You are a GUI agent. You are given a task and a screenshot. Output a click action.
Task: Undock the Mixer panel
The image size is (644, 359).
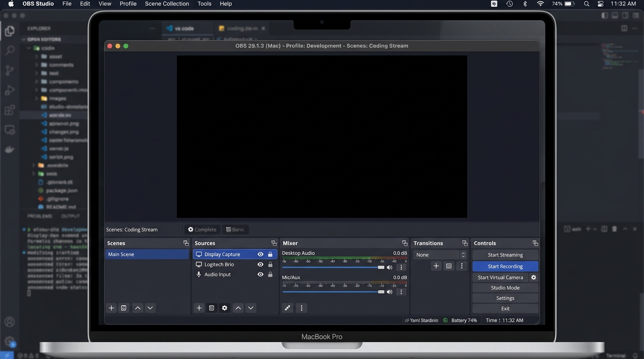pyautogui.click(x=405, y=243)
